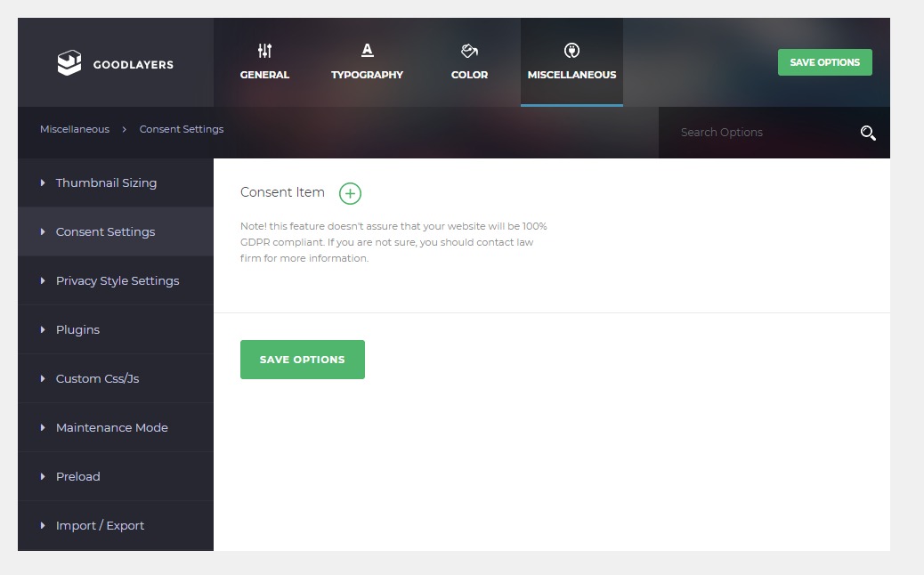Click the Consent Item label
Screen dimensions: 924x575
click(x=282, y=192)
